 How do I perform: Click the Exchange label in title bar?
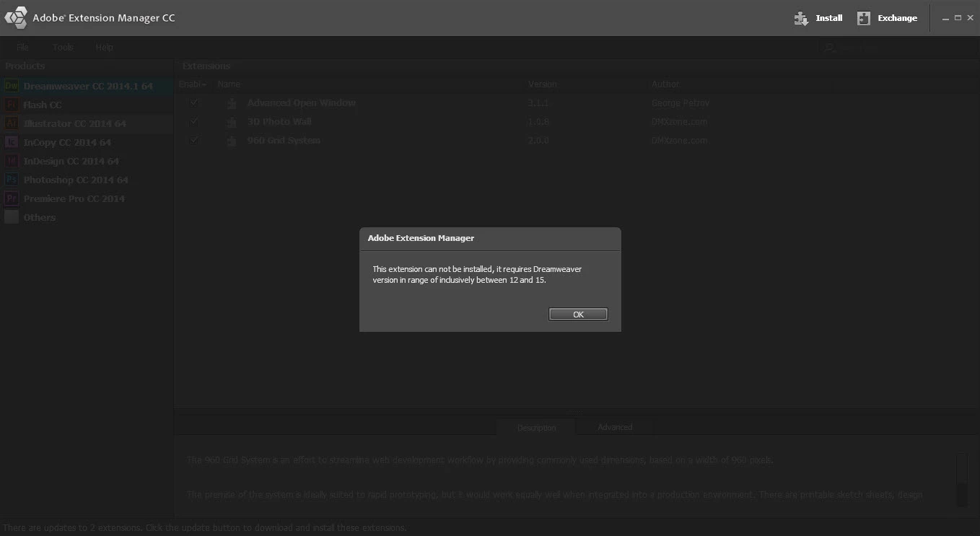point(897,18)
